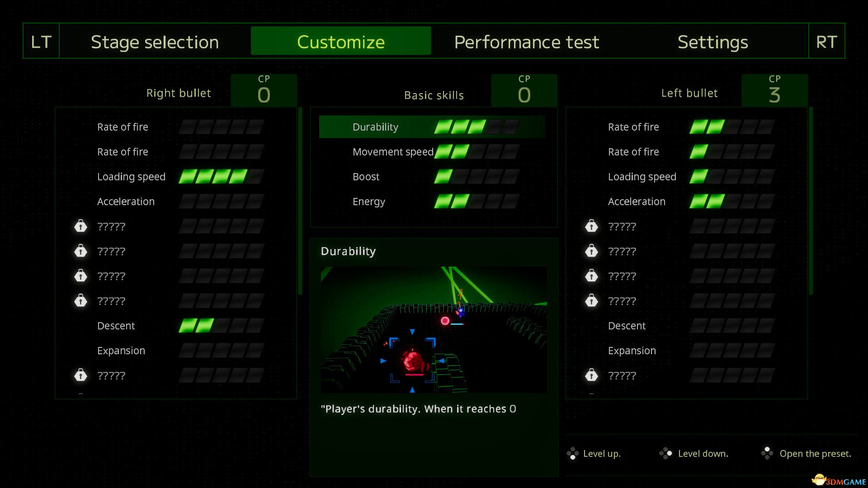This screenshot has height=488, width=868.
Task: Click the Level up controller button icon
Action: click(x=572, y=453)
